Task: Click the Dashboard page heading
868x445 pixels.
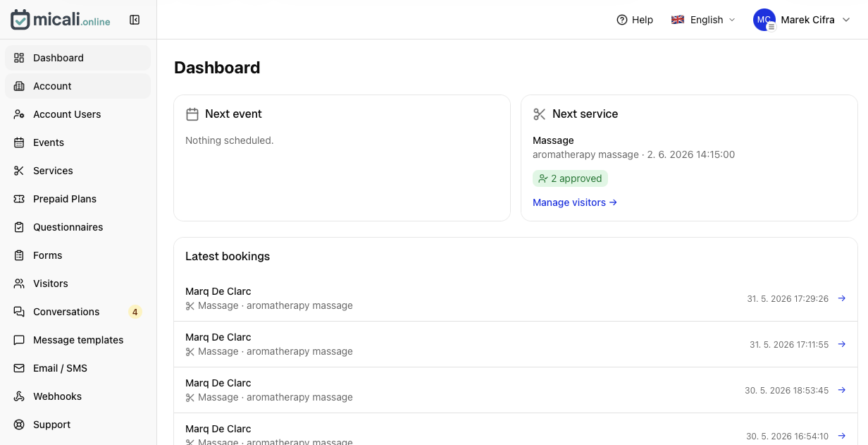Action: coord(217,68)
